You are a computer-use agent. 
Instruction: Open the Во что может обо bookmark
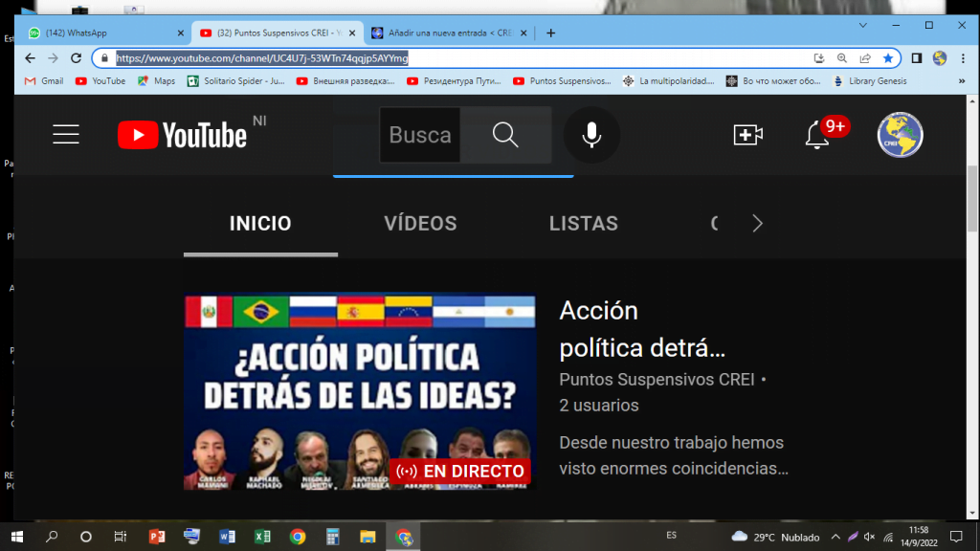click(x=773, y=81)
